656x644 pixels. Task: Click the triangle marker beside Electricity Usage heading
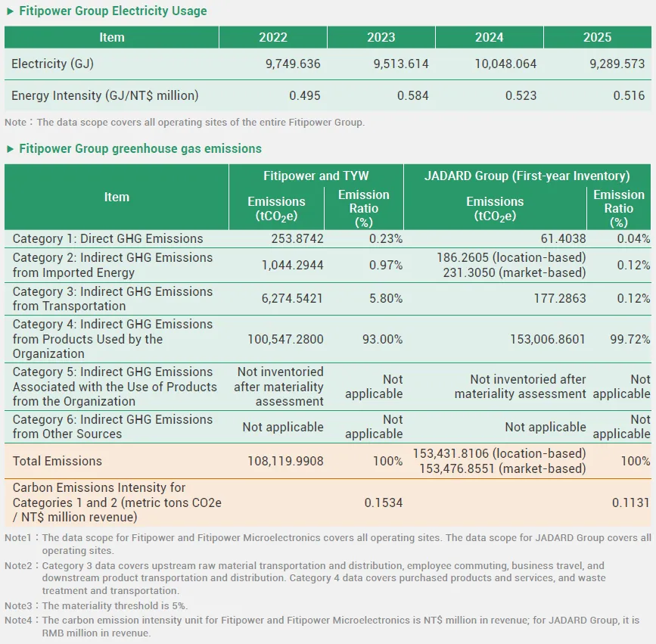(x=11, y=11)
